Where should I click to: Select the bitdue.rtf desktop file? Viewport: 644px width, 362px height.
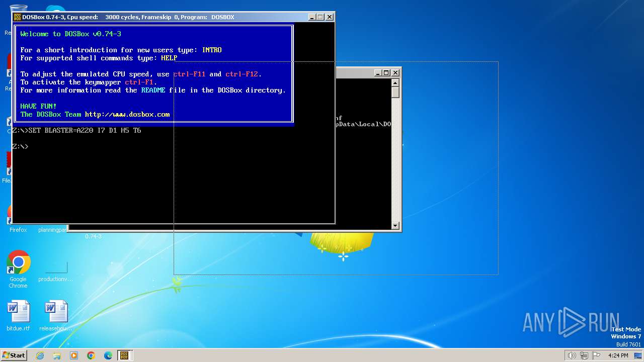[18, 316]
